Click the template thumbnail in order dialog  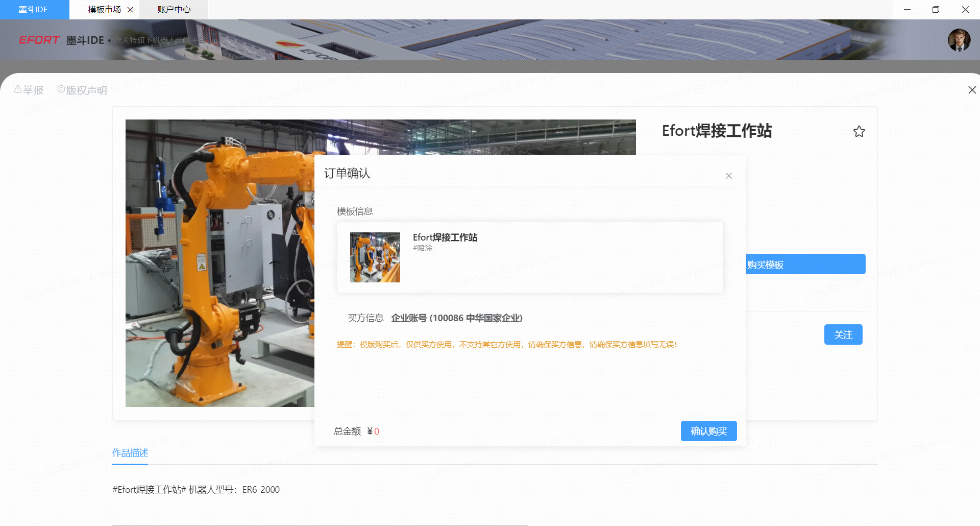pos(375,257)
